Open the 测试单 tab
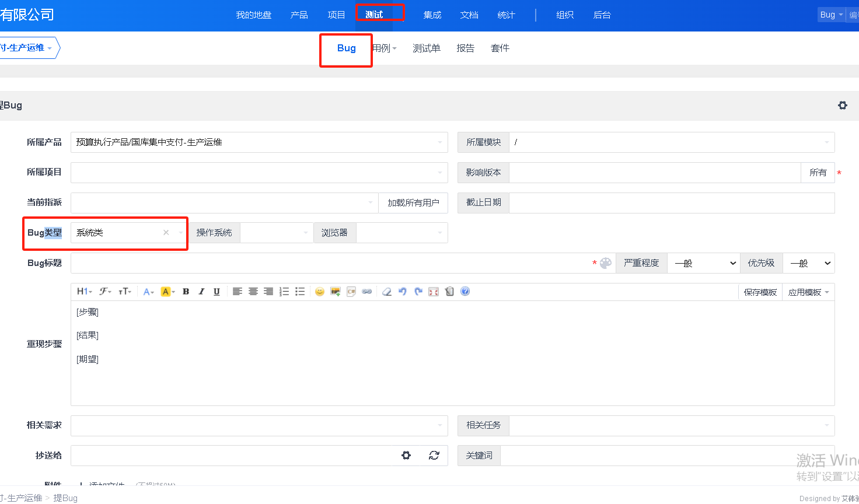Viewport: 859px width, 504px height. 426,48
